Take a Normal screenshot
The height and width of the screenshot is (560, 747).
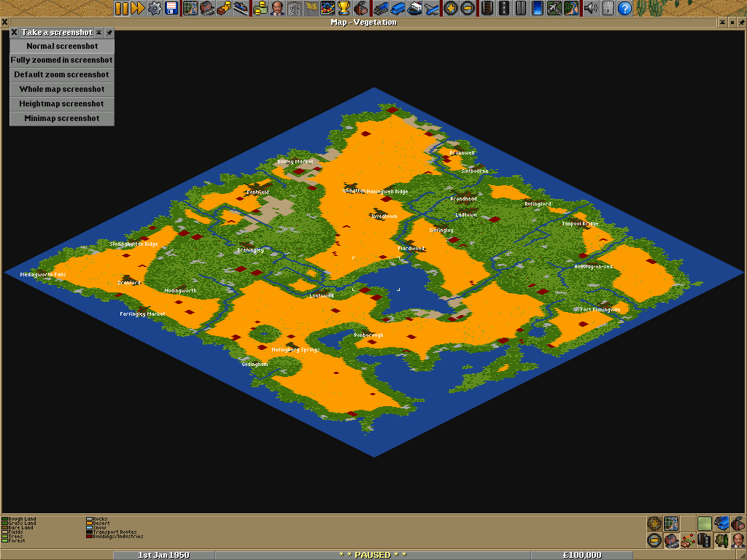tap(62, 46)
